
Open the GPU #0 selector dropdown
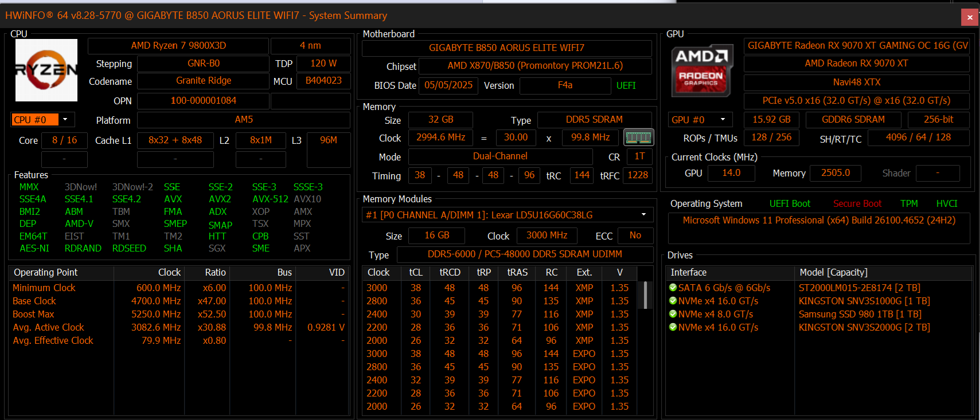click(x=723, y=119)
